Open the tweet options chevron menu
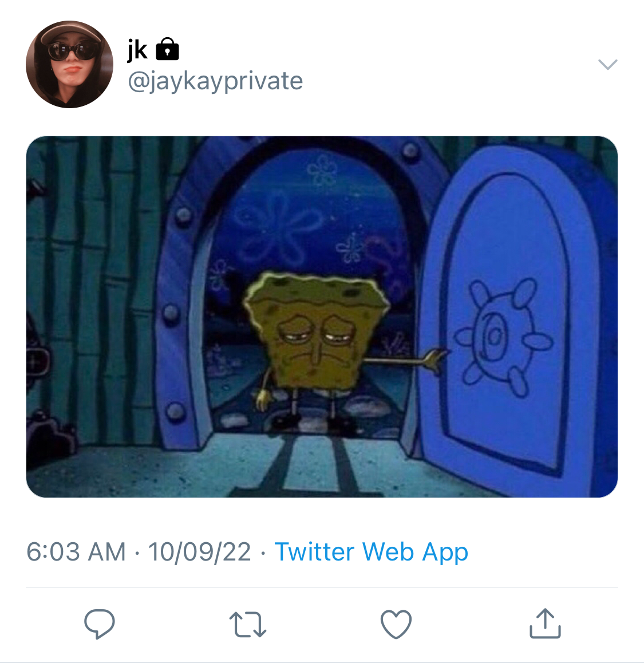The image size is (644, 663). 607,64
